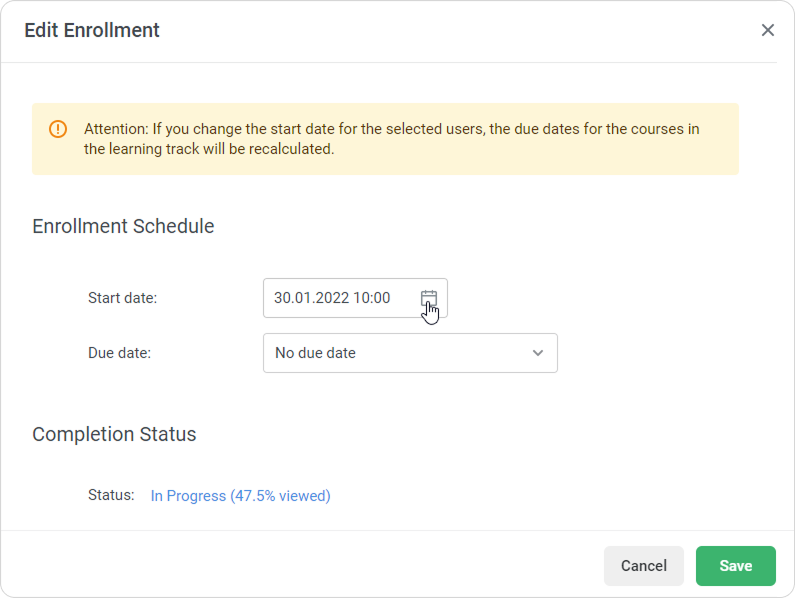
Task: Click the chevron arrow in Due date box
Action: point(538,353)
